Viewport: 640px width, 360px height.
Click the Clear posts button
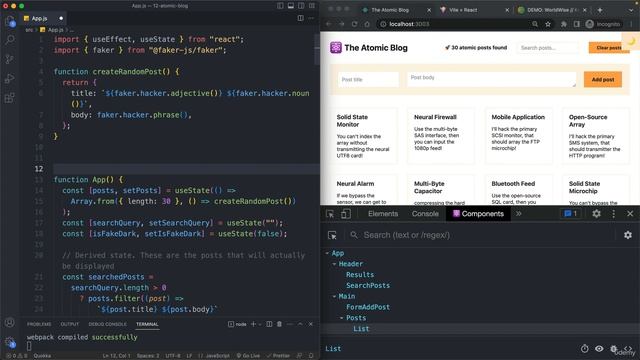608,48
